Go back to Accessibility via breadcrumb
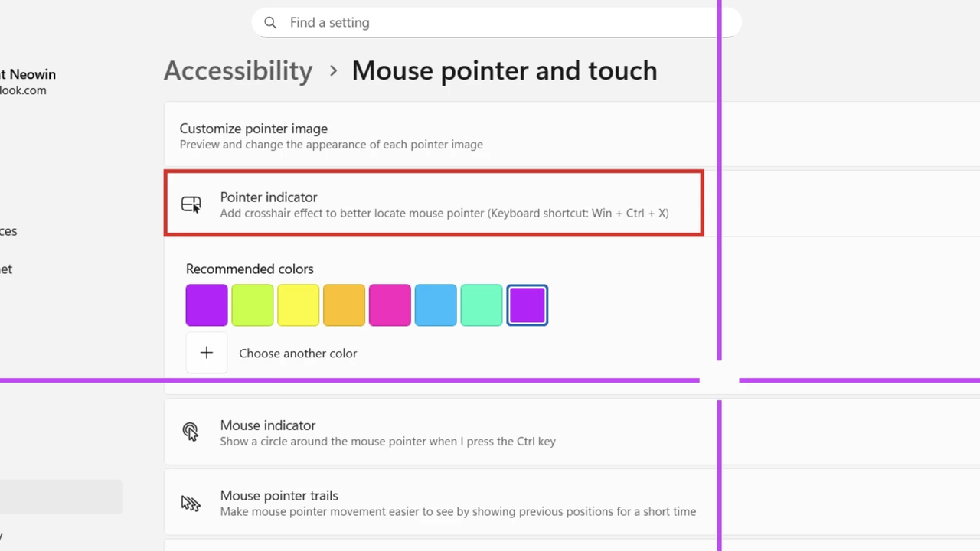Viewport: 980px width, 551px height. pyautogui.click(x=238, y=70)
